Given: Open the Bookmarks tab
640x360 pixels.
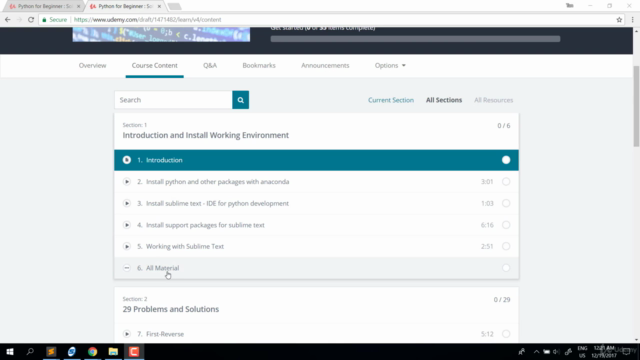Looking at the screenshot, I should coord(259,65).
